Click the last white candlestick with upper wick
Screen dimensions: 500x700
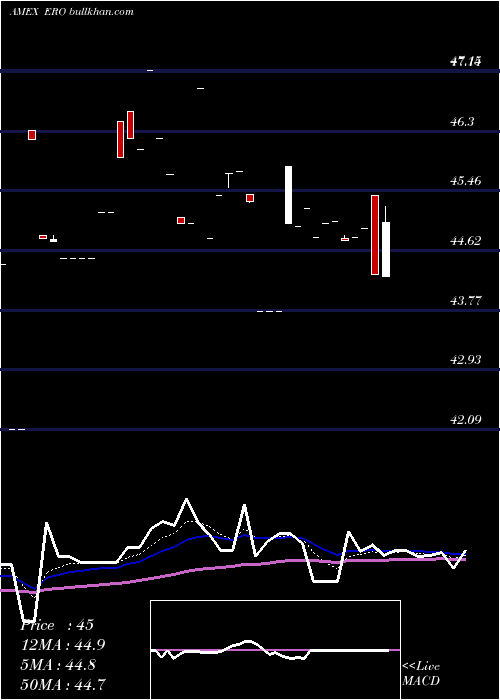386,242
